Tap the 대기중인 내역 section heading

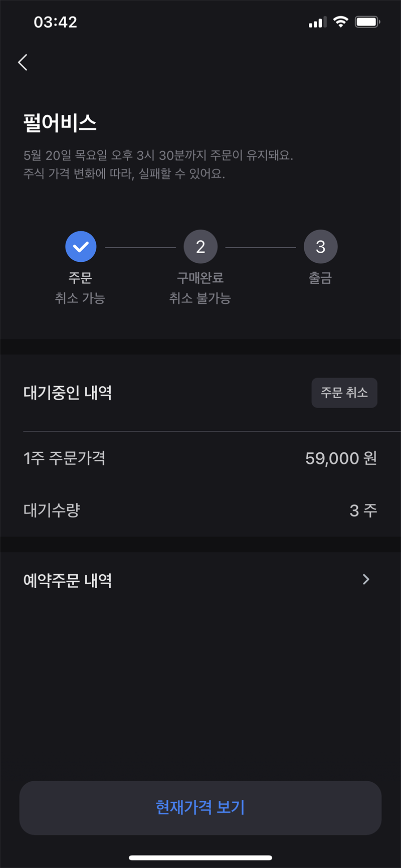pos(68,393)
